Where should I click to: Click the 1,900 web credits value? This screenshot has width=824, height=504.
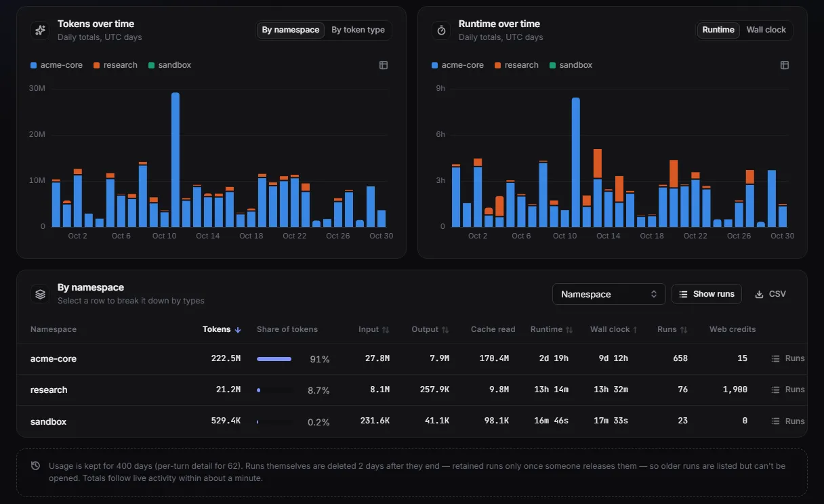(x=735, y=390)
